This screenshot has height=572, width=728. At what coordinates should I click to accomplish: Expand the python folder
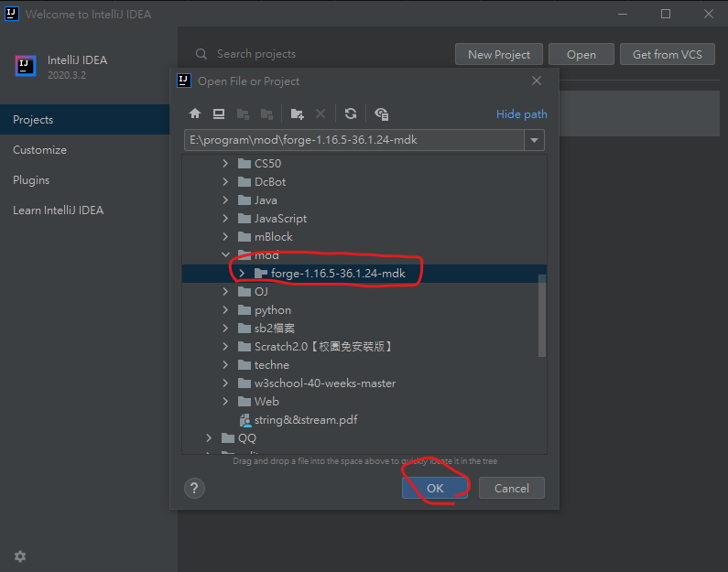pyautogui.click(x=225, y=310)
